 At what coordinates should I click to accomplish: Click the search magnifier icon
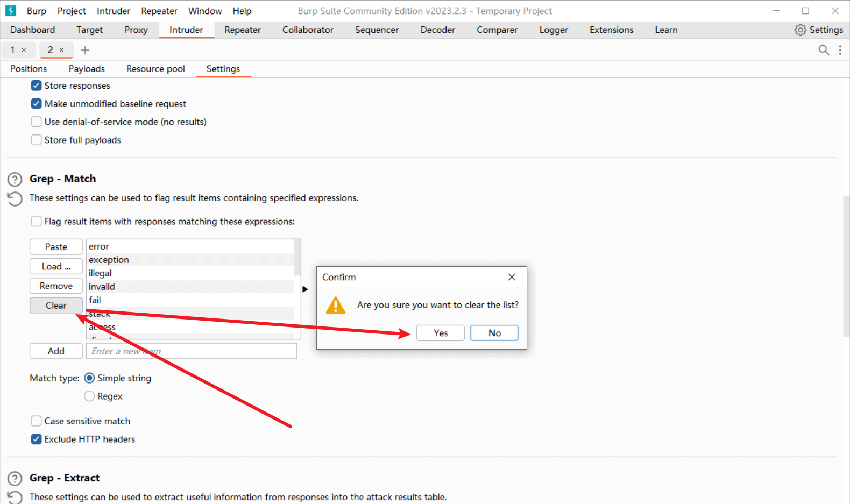pos(824,50)
